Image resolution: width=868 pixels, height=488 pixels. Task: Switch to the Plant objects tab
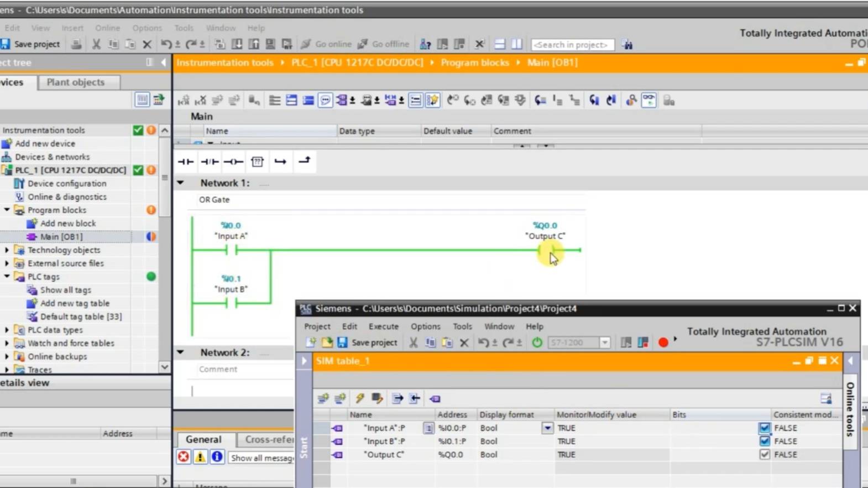click(76, 82)
